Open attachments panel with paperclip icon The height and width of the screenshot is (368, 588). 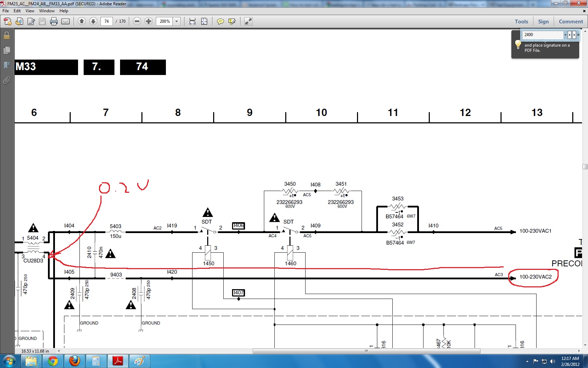[7, 80]
